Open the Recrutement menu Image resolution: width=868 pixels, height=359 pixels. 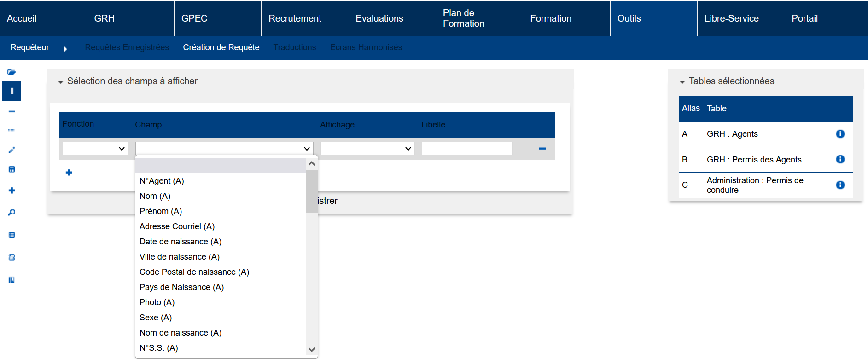point(295,18)
